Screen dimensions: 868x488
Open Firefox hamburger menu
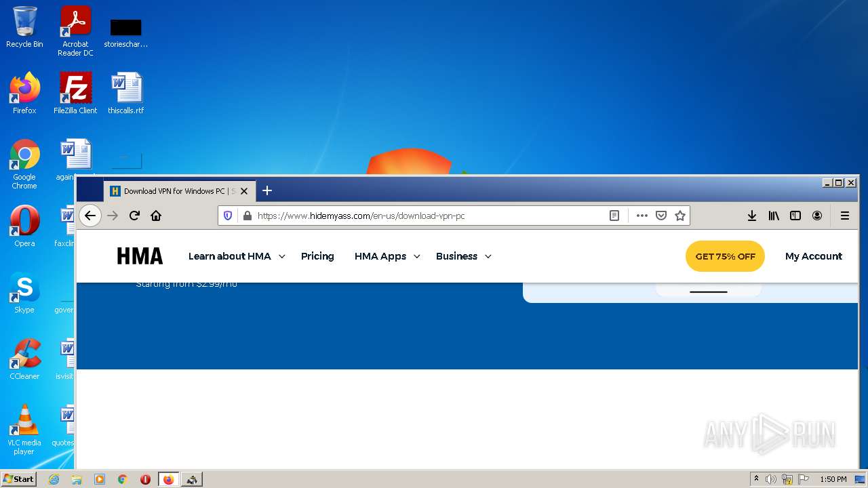[845, 216]
